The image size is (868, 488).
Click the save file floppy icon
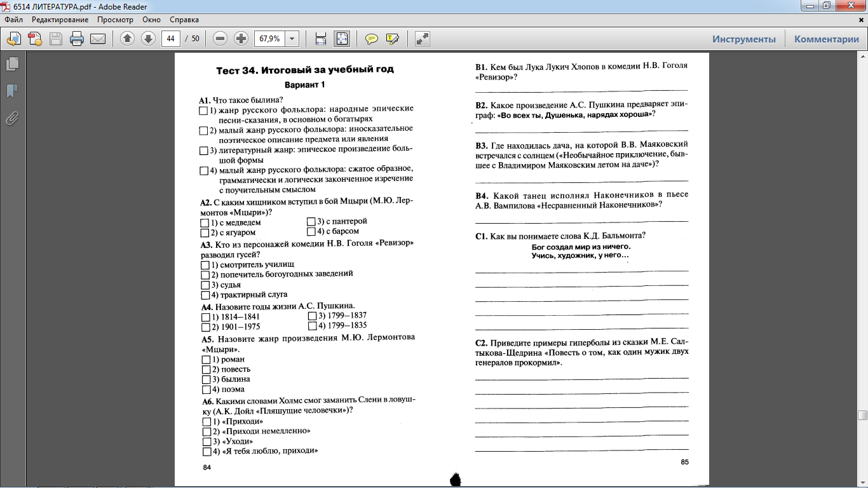(56, 39)
